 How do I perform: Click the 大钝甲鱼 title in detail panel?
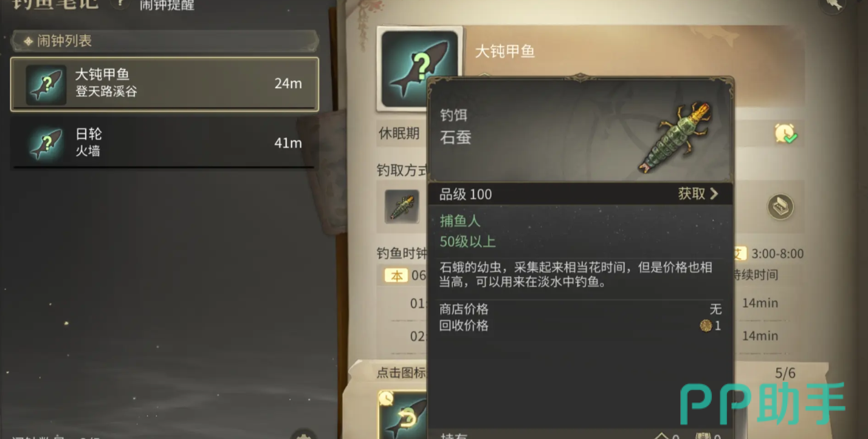(505, 52)
